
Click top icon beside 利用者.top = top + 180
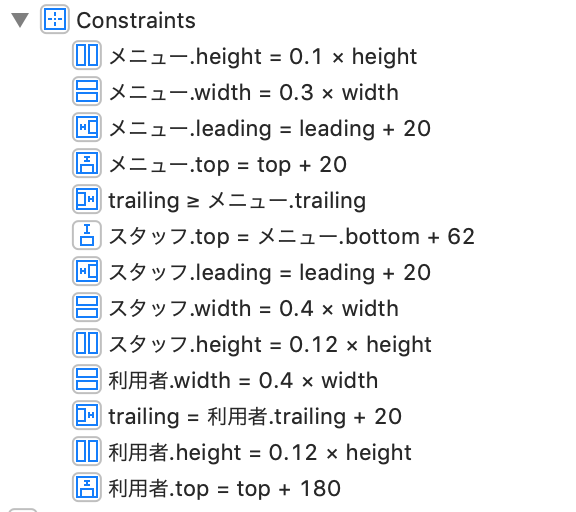(x=87, y=487)
